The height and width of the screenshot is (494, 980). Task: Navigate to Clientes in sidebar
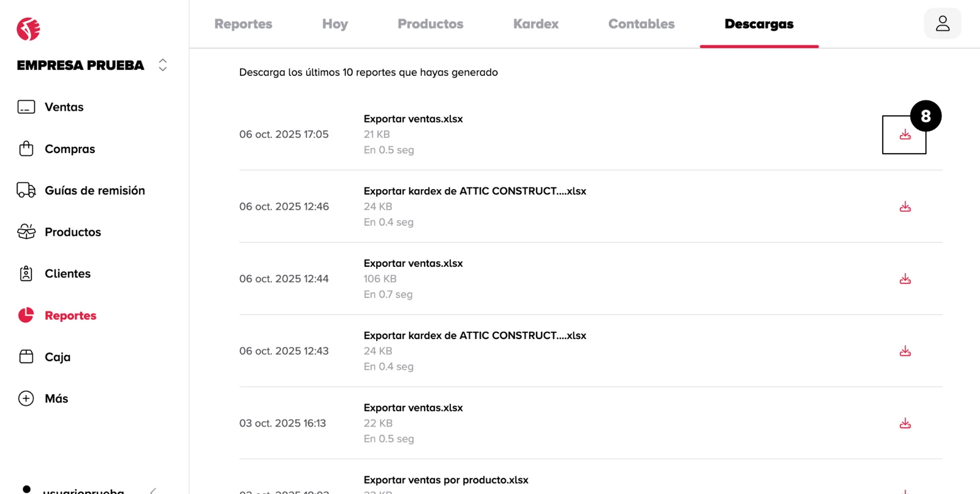coord(67,274)
